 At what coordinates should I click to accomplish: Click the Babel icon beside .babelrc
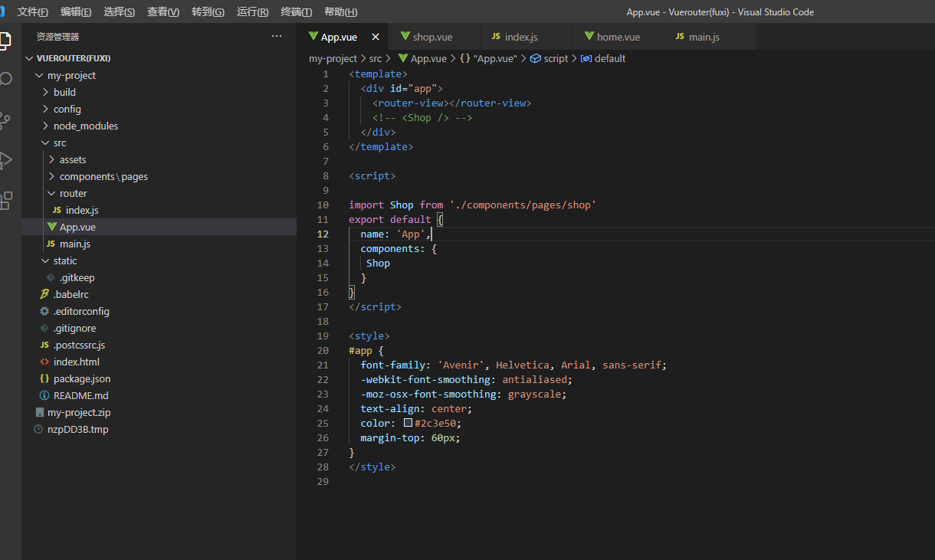point(44,294)
